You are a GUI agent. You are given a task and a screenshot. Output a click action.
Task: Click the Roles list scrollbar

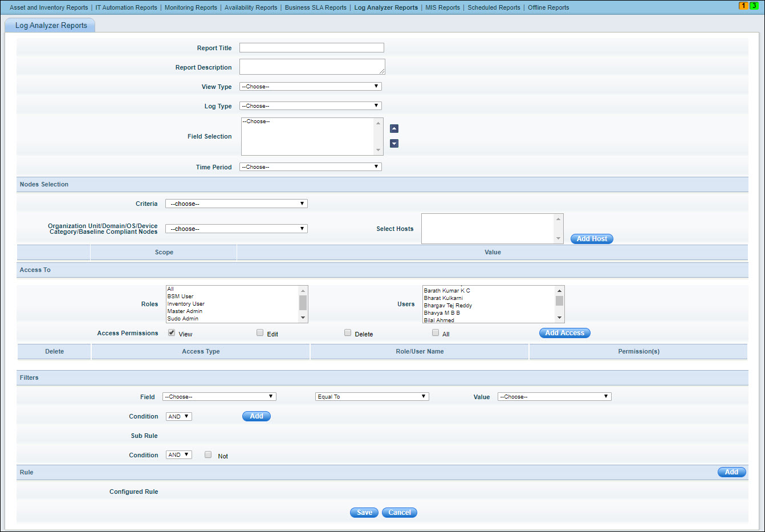pos(303,304)
